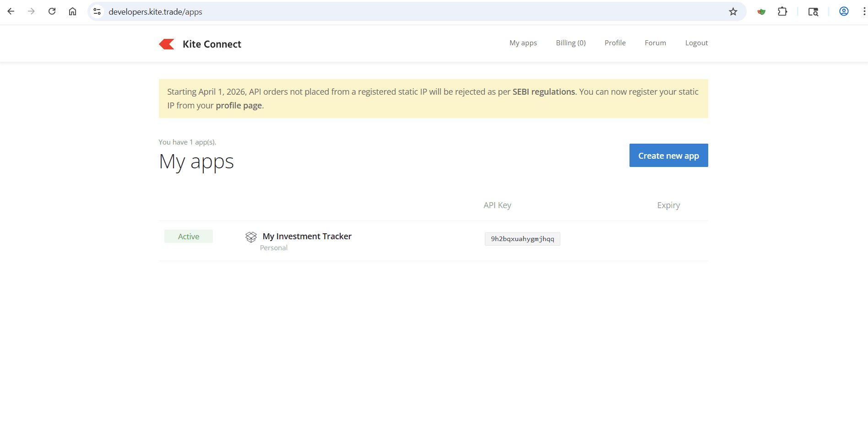The image size is (868, 446).
Task: Reload the page with the refresh icon
Action: (52, 11)
